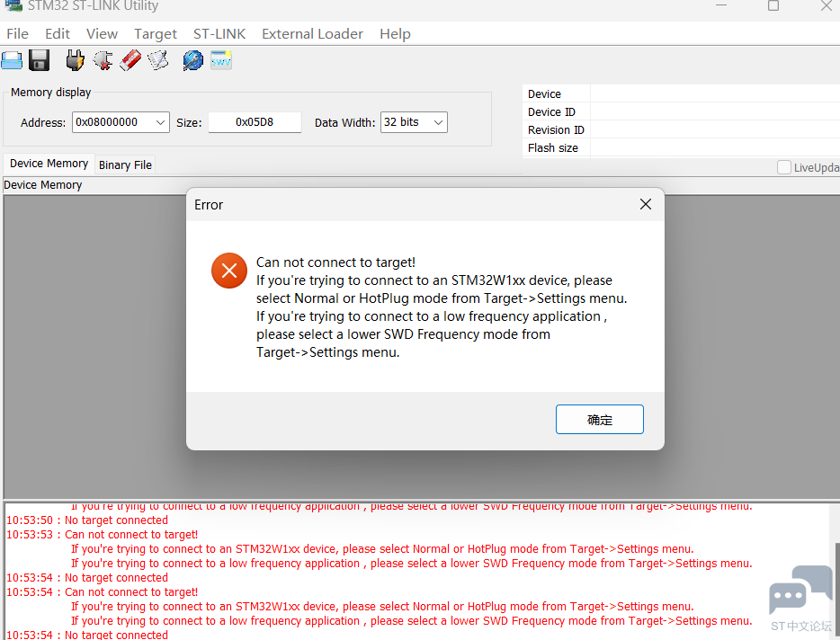Click the '10:53:50 : No target connected' log line
This screenshot has height=640, width=840.
tap(87, 520)
